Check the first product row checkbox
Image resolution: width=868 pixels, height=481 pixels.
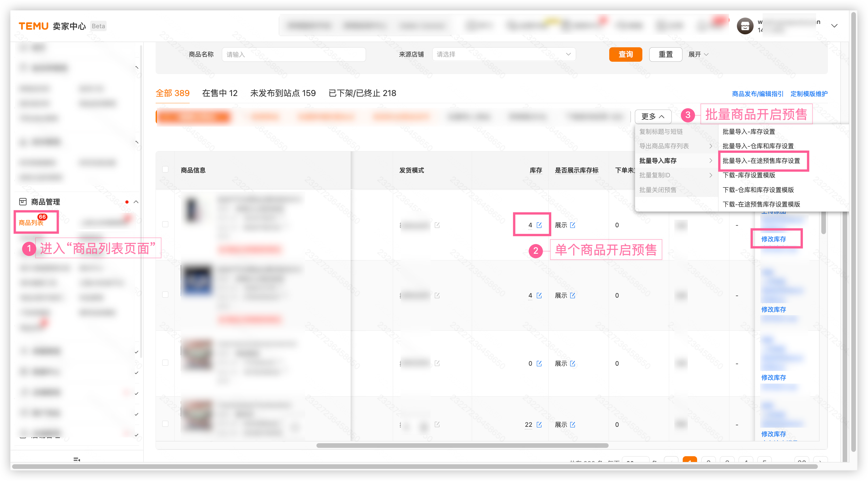(x=165, y=224)
